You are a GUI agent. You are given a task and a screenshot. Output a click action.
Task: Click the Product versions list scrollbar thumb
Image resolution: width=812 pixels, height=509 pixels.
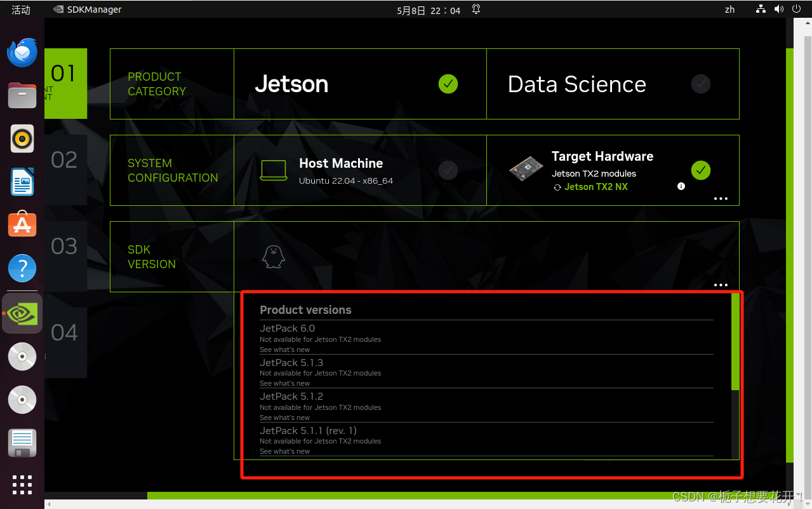735,341
